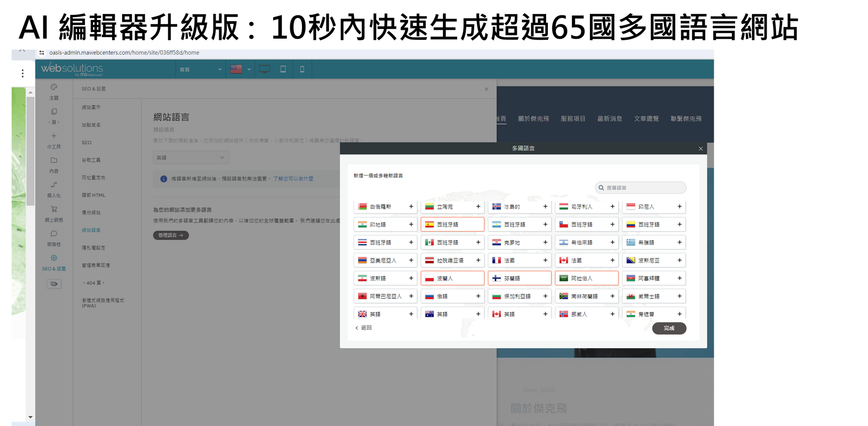Screen dimensions: 868x426
Task: Switch to desktop preview icon
Action: pos(264,69)
